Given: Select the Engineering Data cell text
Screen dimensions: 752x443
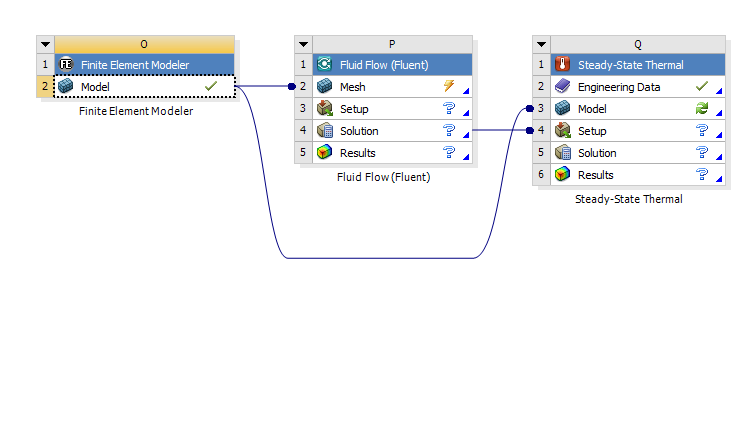Looking at the screenshot, I should point(619,87).
